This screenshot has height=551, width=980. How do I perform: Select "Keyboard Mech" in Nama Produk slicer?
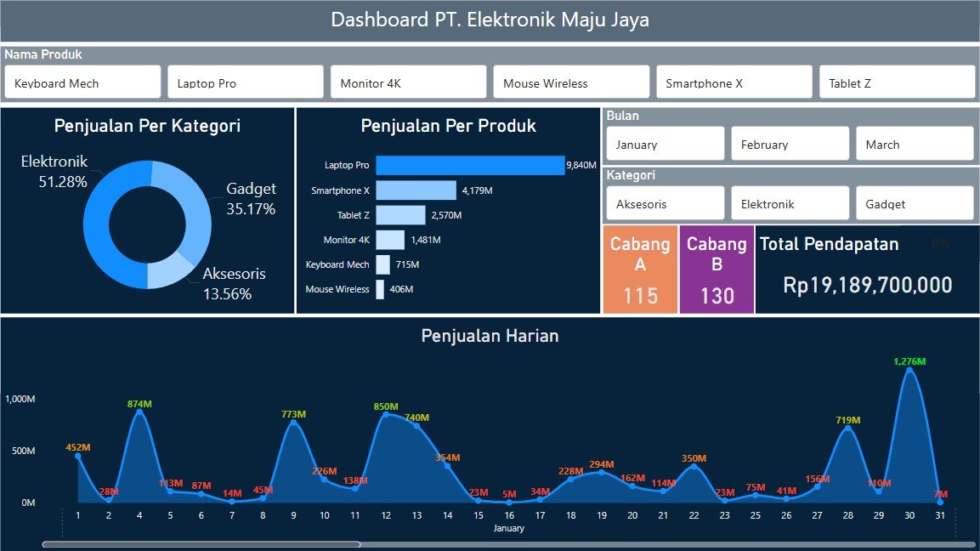pyautogui.click(x=82, y=81)
